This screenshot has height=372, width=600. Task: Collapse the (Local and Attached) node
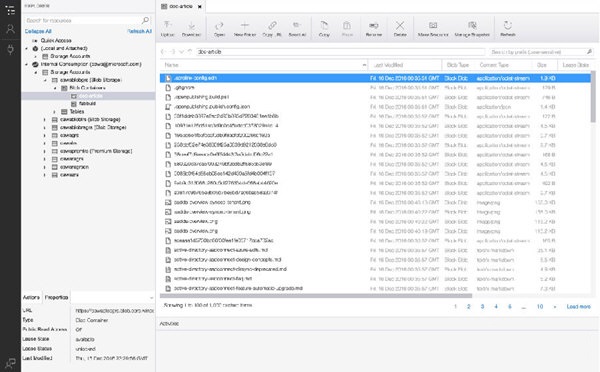coord(27,49)
